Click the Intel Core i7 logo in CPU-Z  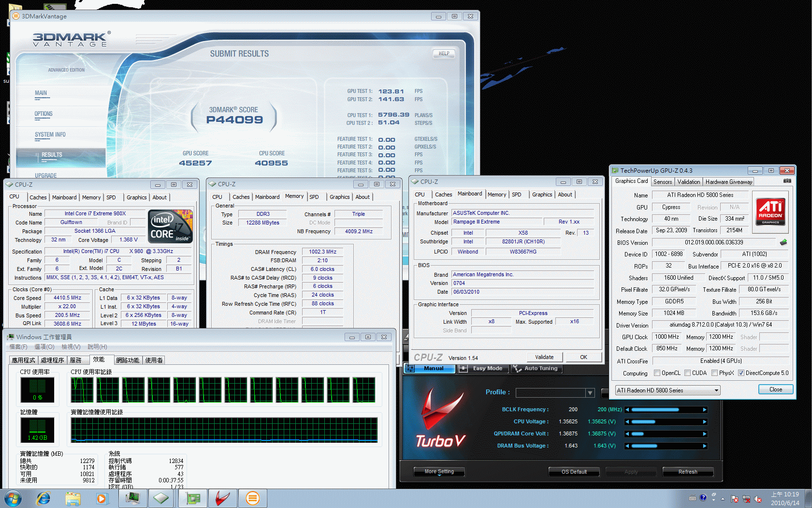(x=171, y=226)
